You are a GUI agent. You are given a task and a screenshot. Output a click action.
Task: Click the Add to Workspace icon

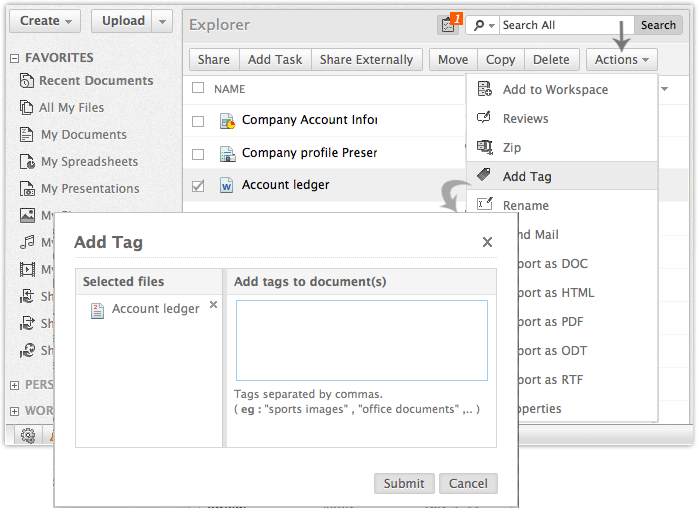[485, 89]
